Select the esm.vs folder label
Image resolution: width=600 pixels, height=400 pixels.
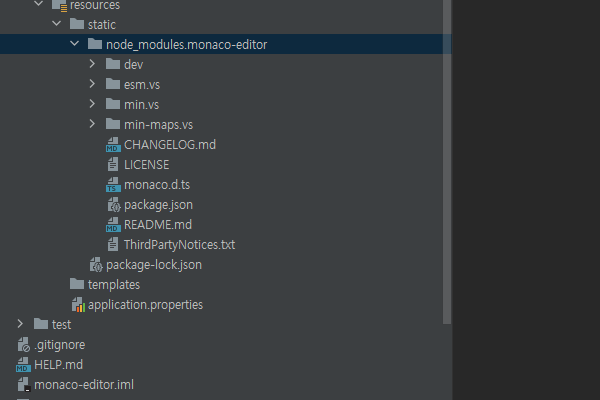(x=142, y=85)
